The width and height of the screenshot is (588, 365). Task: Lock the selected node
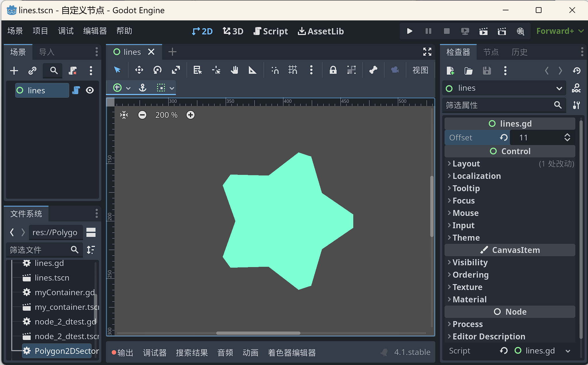[333, 70]
